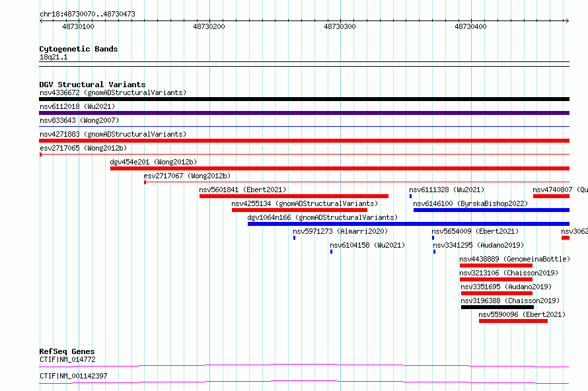Click the small blue nsv5971273 marker
Viewport: 588px width, 391px height.
coord(295,238)
